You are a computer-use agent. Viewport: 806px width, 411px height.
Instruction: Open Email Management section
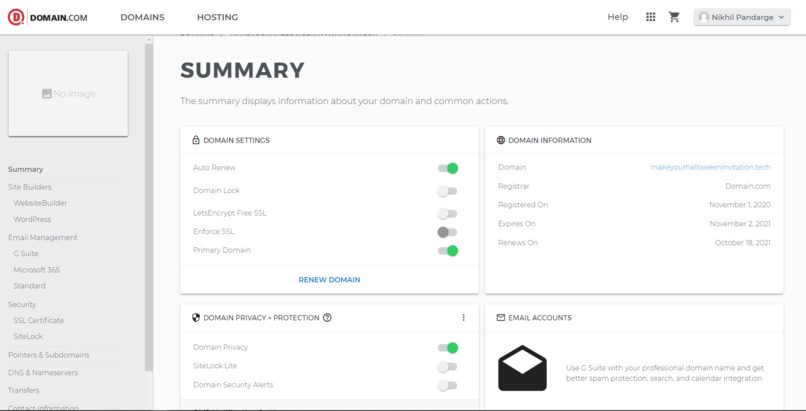click(43, 237)
